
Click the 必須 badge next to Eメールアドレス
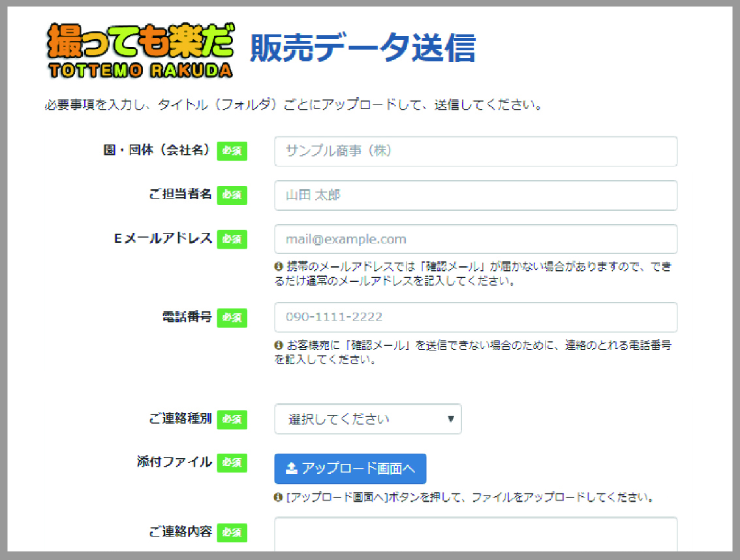pos(232,239)
